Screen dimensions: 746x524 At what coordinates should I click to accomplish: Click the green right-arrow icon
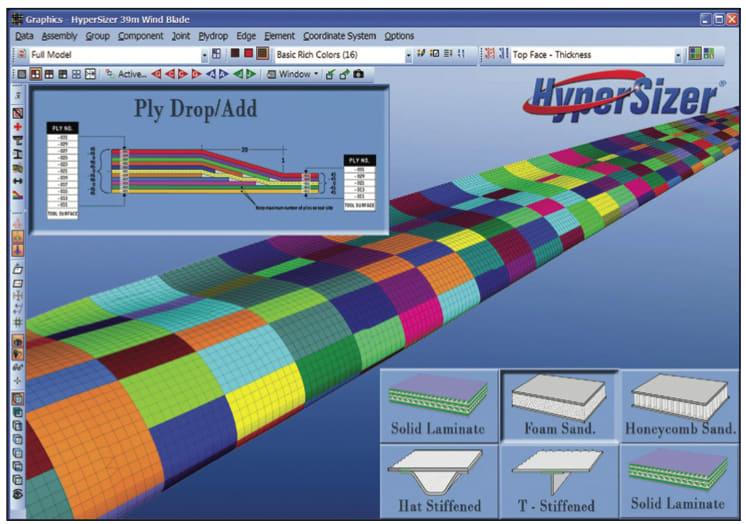tap(251, 74)
